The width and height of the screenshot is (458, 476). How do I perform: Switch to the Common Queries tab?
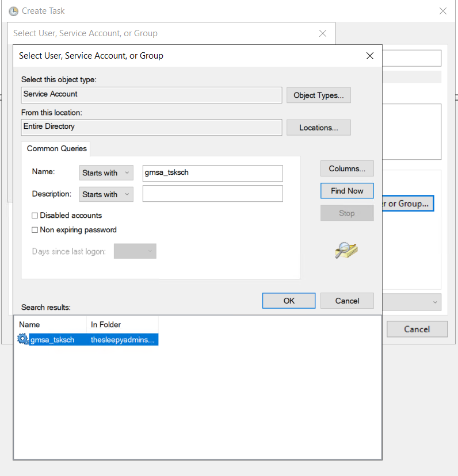56,149
